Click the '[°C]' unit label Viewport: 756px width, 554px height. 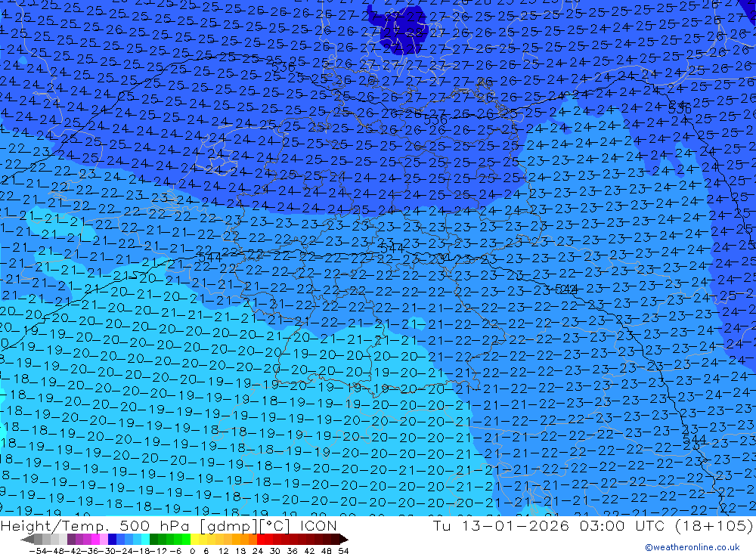tap(275, 525)
